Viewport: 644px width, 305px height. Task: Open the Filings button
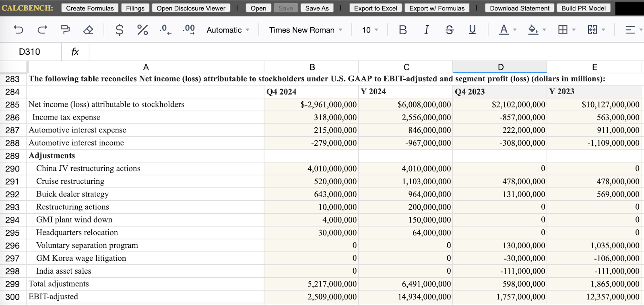coord(135,8)
